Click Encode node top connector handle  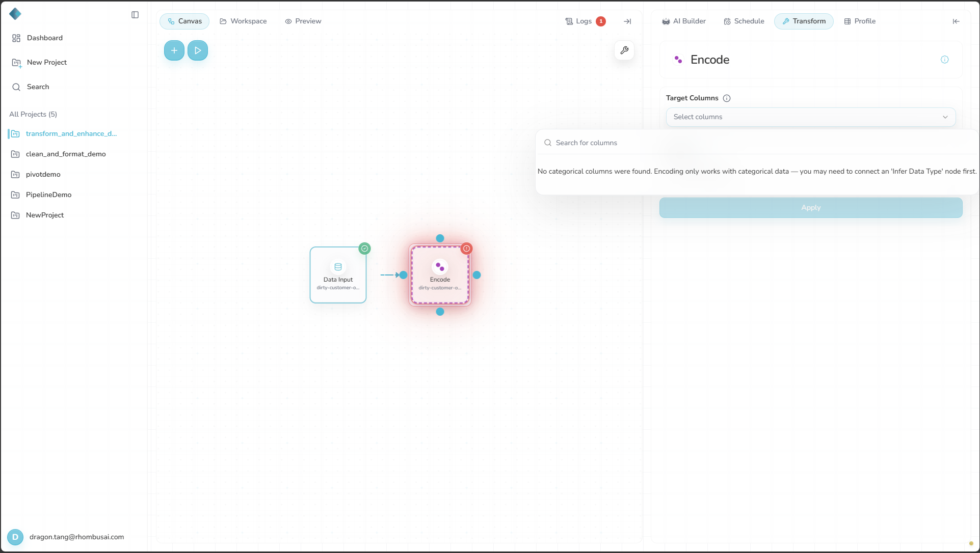[440, 238]
